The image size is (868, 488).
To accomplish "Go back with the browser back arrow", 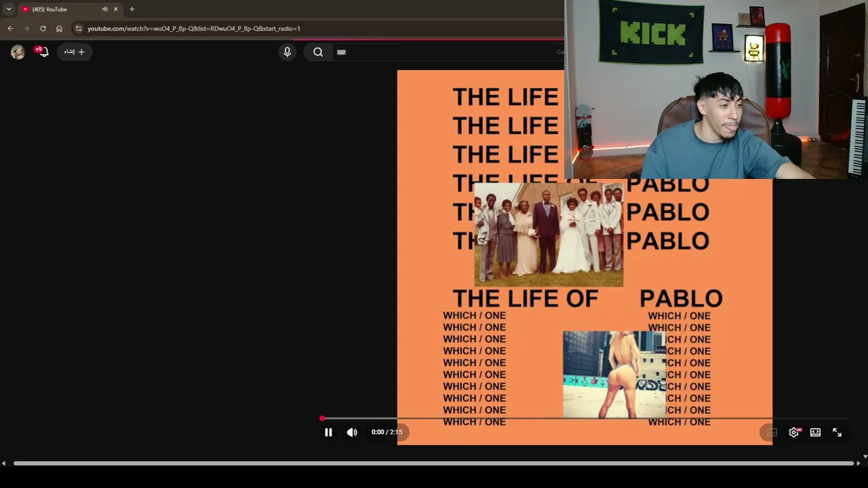I will click(10, 28).
